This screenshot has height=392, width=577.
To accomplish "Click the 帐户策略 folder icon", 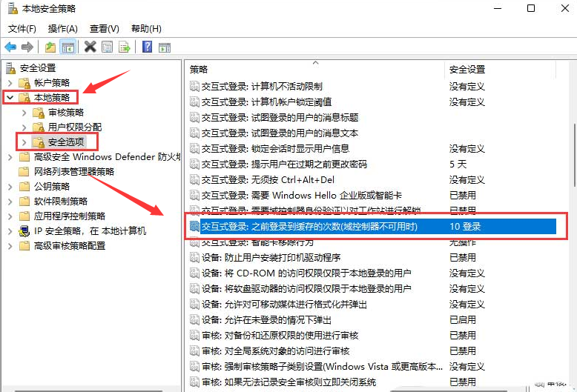I will [x=24, y=83].
